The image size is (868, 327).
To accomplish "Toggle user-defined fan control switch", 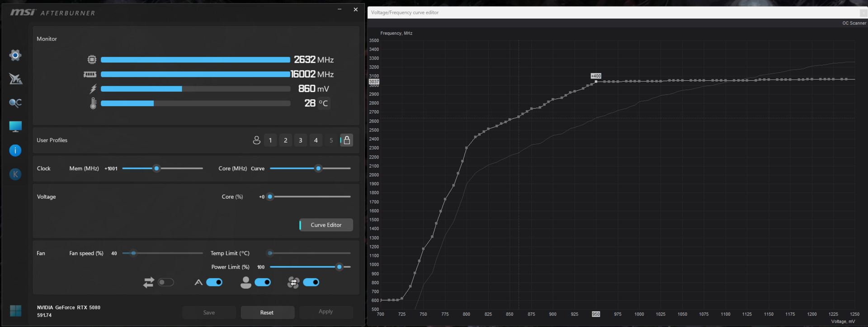I will (x=263, y=282).
